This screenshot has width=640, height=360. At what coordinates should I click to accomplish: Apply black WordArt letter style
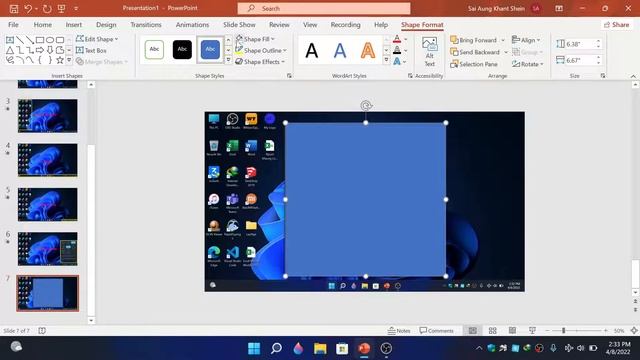click(x=312, y=51)
